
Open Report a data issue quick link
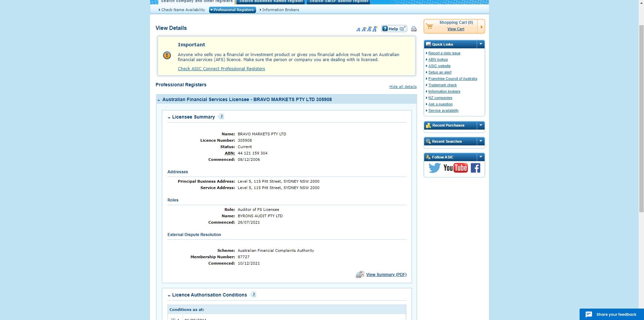tap(444, 53)
